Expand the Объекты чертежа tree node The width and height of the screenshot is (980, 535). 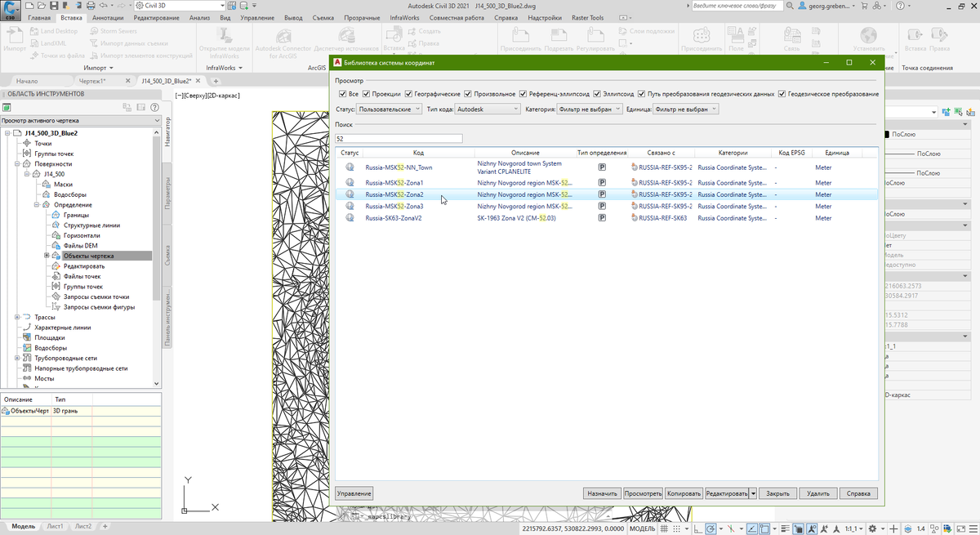pyautogui.click(x=47, y=256)
